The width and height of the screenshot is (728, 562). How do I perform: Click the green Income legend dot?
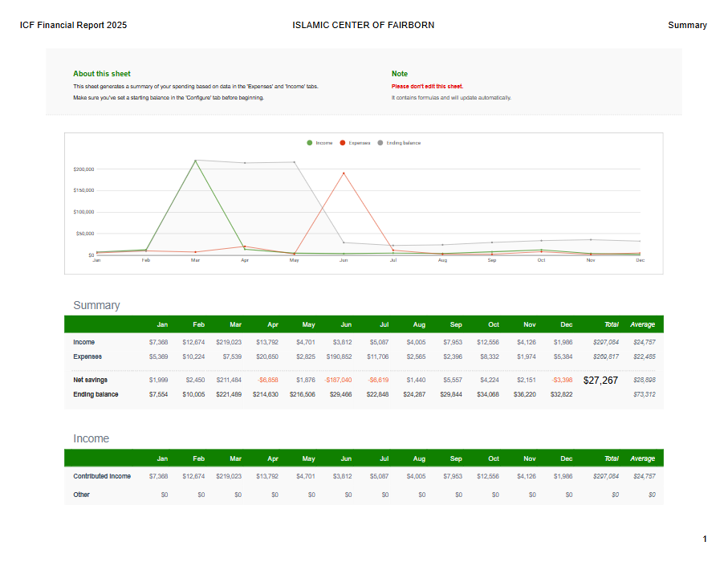310,143
